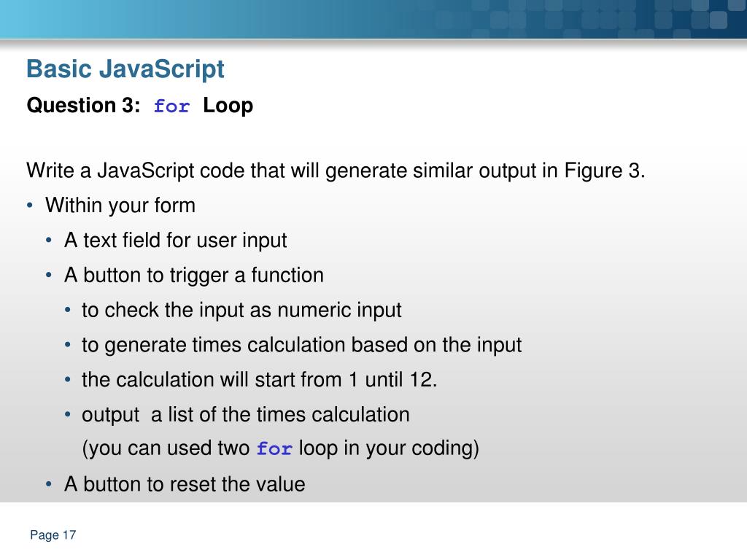Click the 'Within your form' bullet
The width and height of the screenshot is (747, 560).
pyautogui.click(x=120, y=206)
